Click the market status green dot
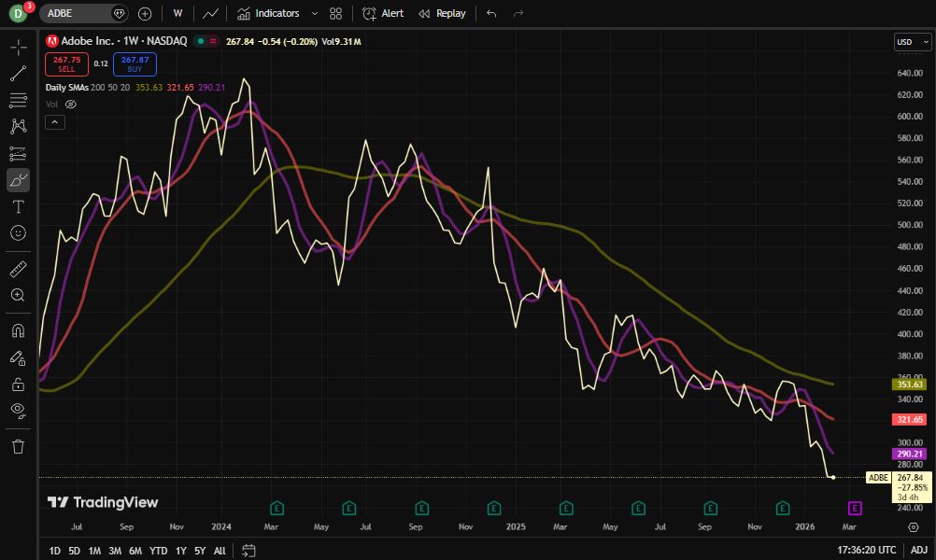Screen dimensions: 936x560 [201, 41]
